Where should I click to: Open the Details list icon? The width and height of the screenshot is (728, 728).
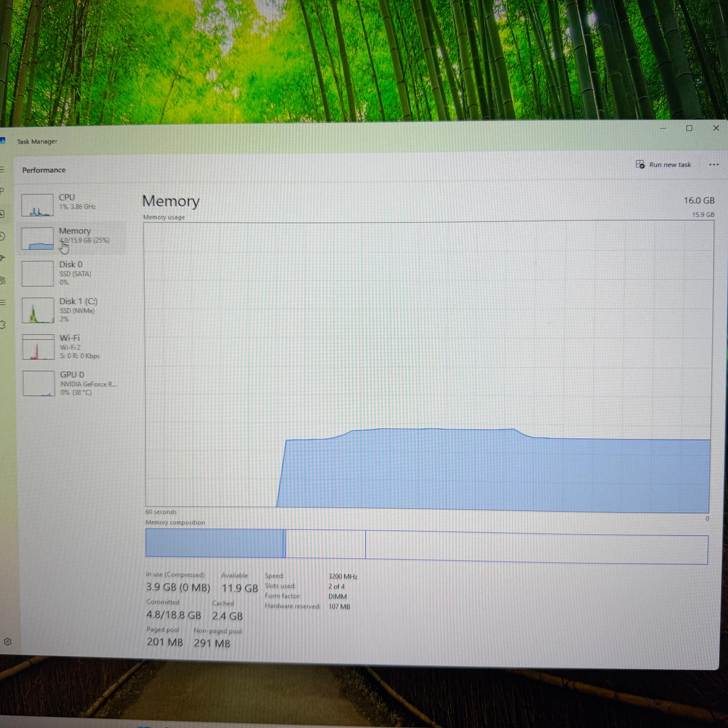pos(2,302)
